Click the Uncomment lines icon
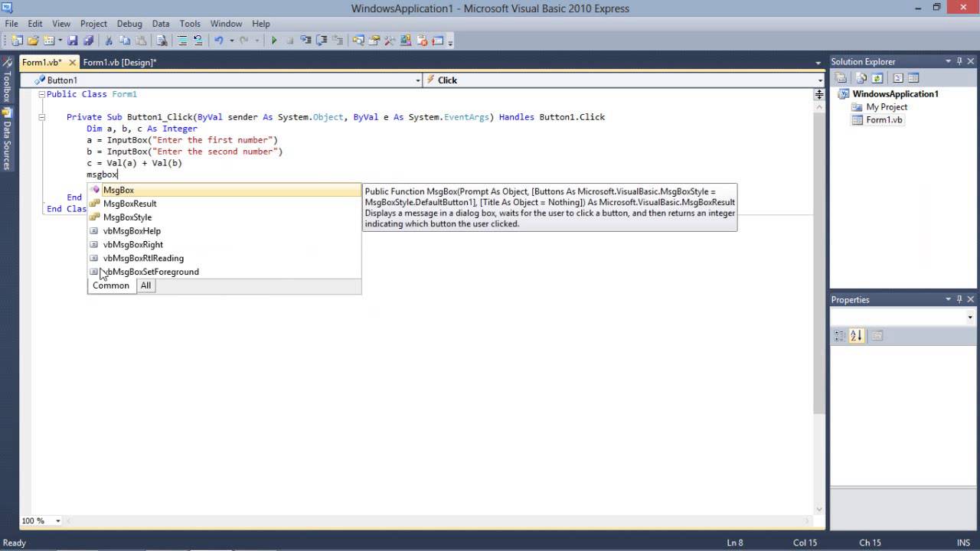Image resolution: width=980 pixels, height=551 pixels. point(198,41)
